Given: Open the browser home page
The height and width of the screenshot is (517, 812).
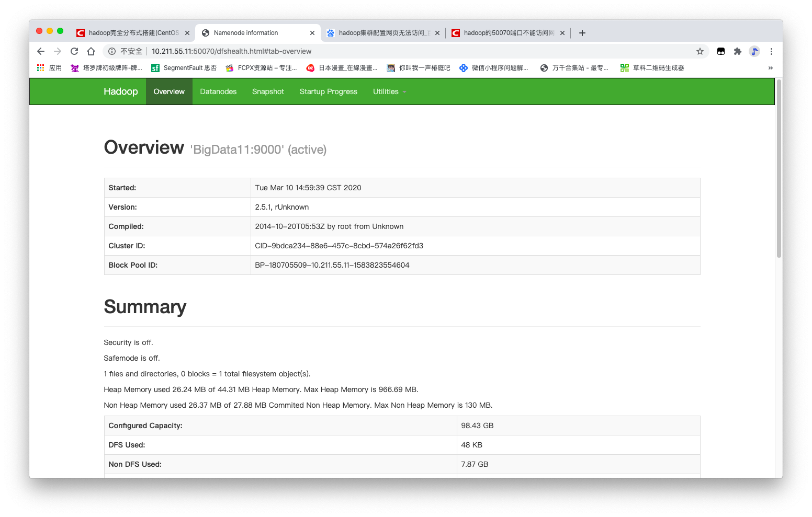Looking at the screenshot, I should tap(91, 51).
